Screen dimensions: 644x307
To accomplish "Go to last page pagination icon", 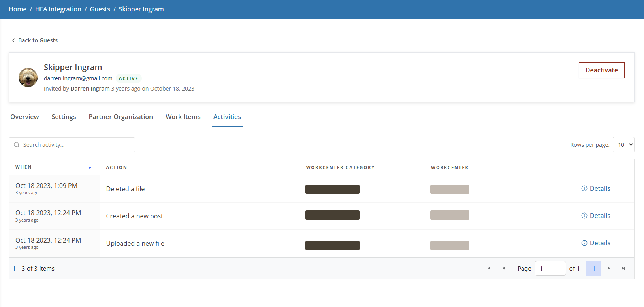I will [623, 268].
